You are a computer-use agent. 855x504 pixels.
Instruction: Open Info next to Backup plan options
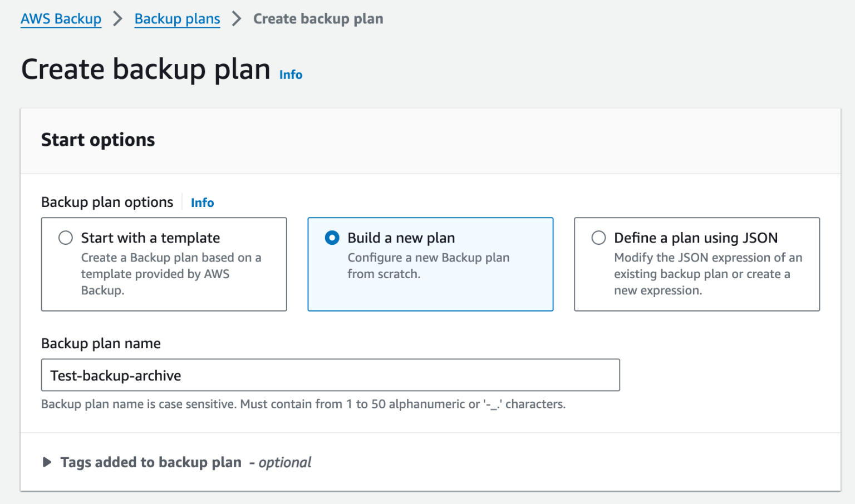(x=202, y=202)
